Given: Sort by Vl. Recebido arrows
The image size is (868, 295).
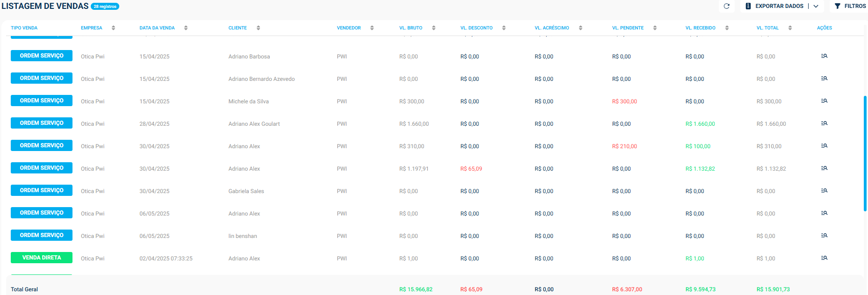Looking at the screenshot, I should pyautogui.click(x=727, y=28).
